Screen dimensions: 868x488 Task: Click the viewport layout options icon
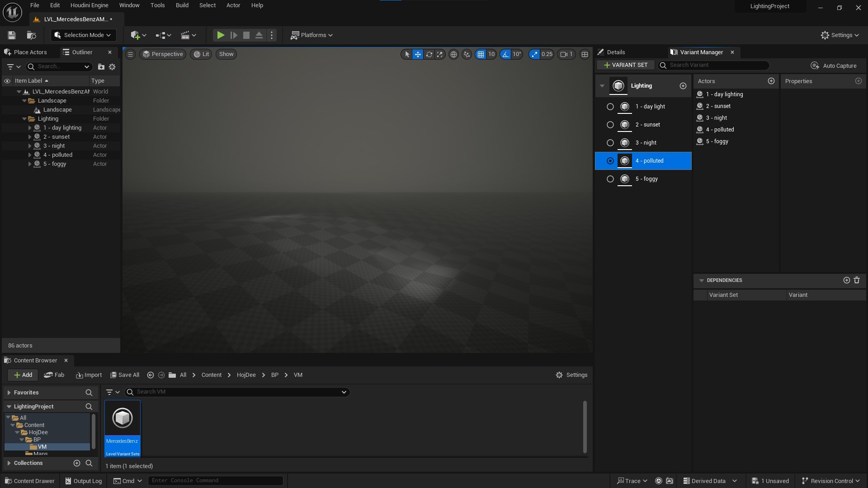585,54
